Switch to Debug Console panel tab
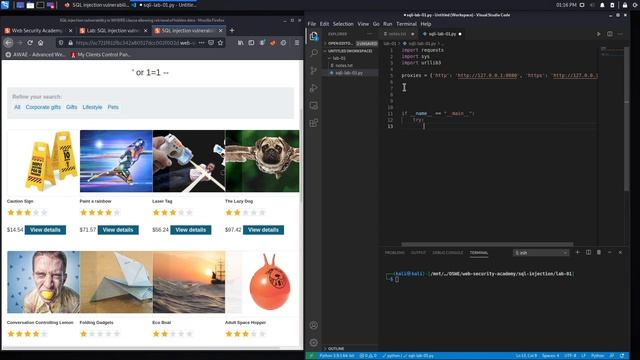Screen dimensions: 640x360 click(x=448, y=253)
